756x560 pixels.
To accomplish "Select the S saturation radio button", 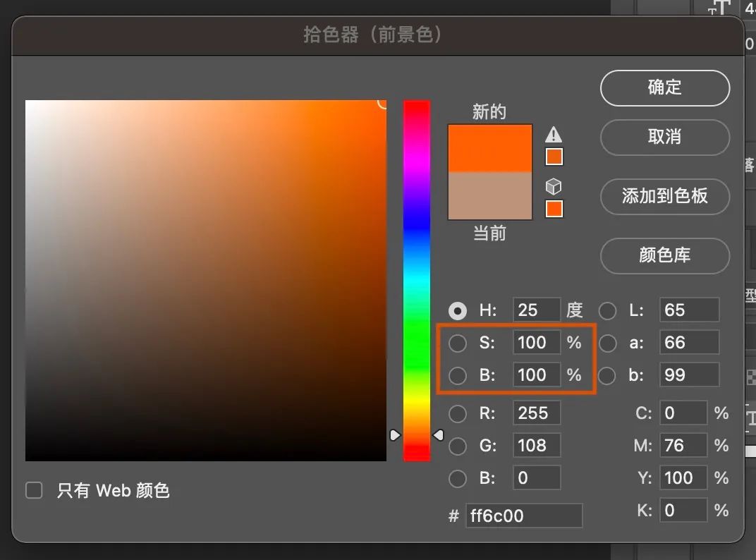I will (458, 343).
